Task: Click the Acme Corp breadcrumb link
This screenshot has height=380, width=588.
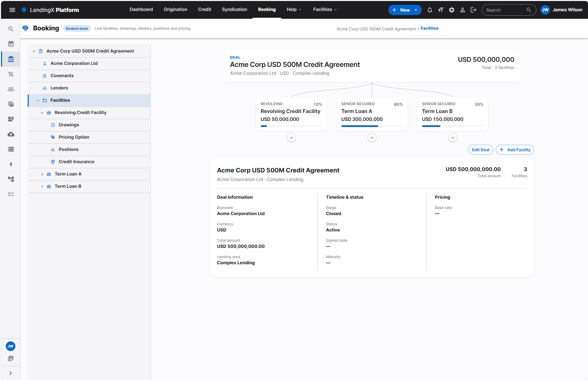Action: [376, 29]
